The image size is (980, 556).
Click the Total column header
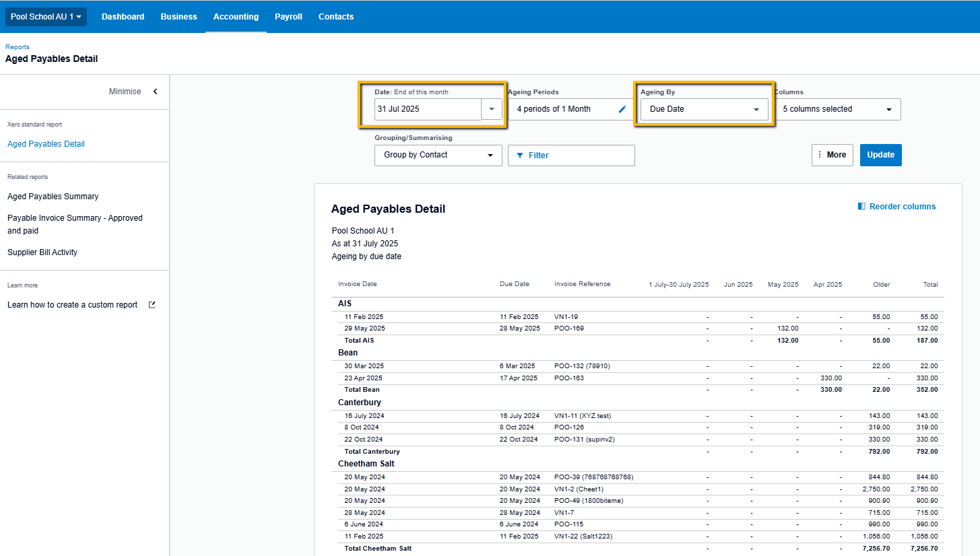(930, 285)
